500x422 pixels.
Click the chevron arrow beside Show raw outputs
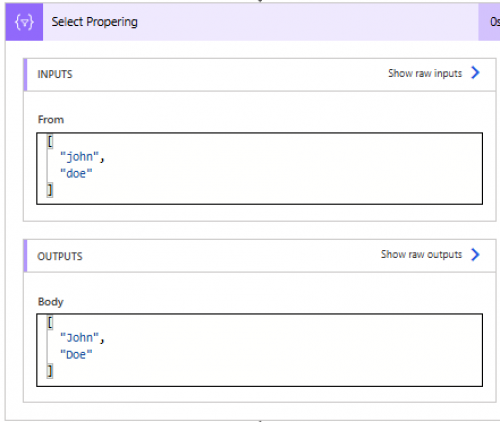tap(475, 254)
